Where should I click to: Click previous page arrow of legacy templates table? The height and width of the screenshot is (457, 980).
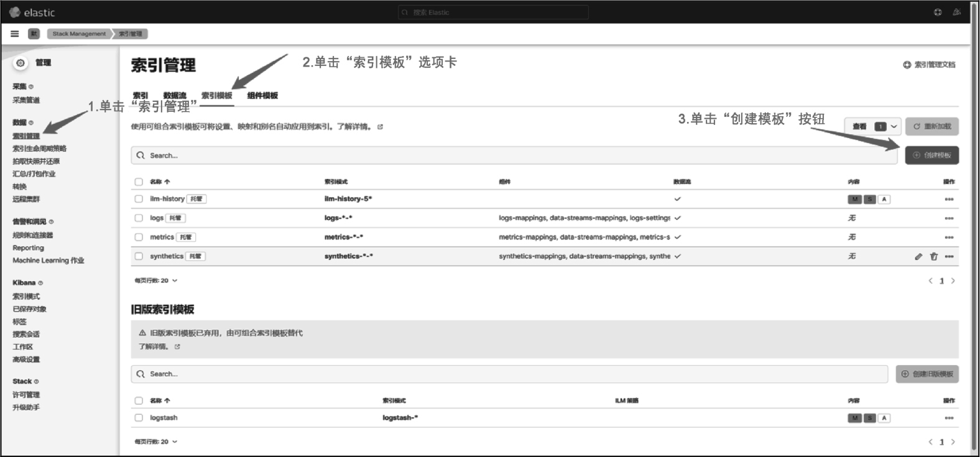click(930, 442)
